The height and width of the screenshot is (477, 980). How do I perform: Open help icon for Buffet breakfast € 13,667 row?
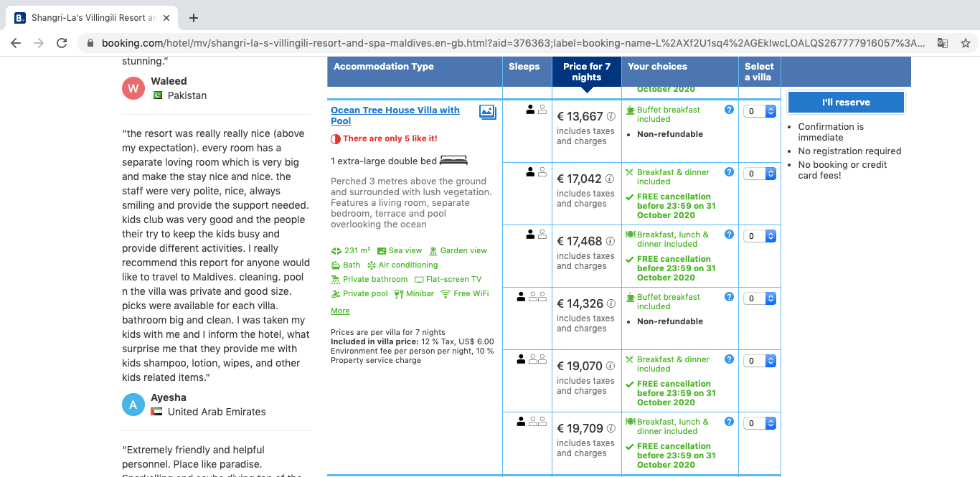(729, 110)
